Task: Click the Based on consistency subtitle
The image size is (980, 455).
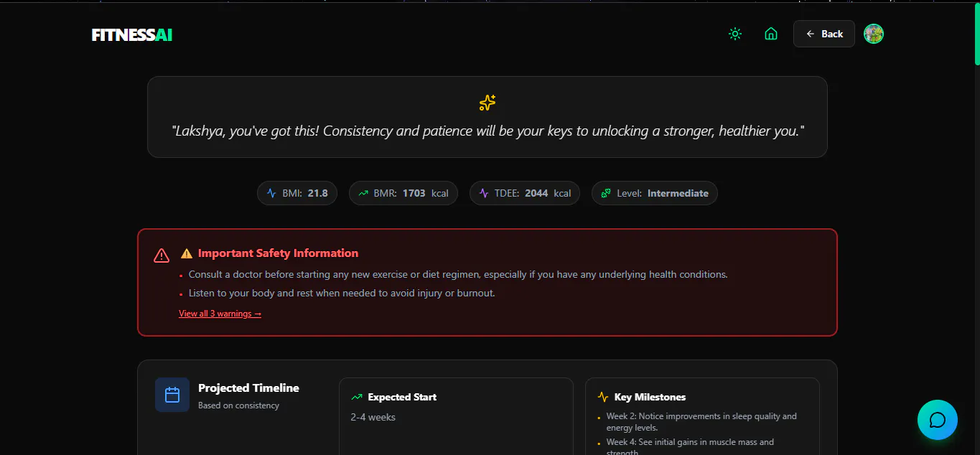Action: [x=238, y=405]
